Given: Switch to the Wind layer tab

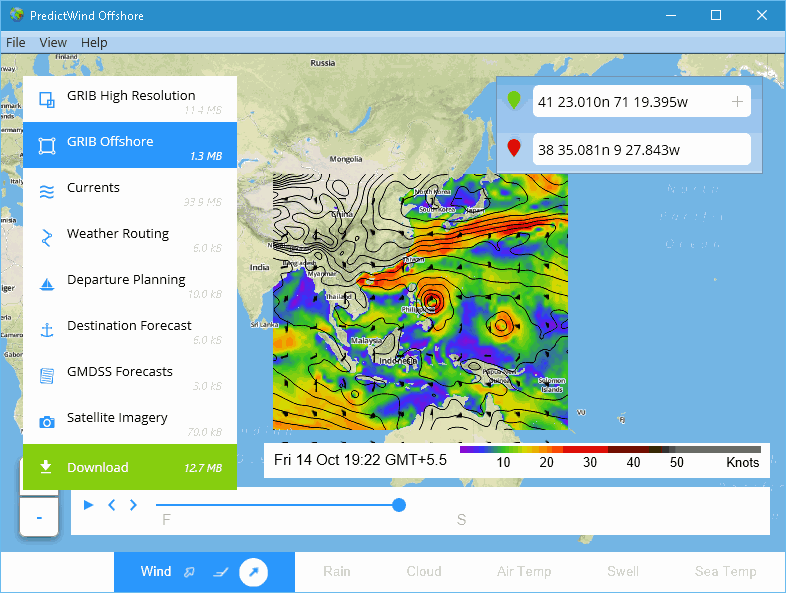Looking at the screenshot, I should click(x=156, y=571).
